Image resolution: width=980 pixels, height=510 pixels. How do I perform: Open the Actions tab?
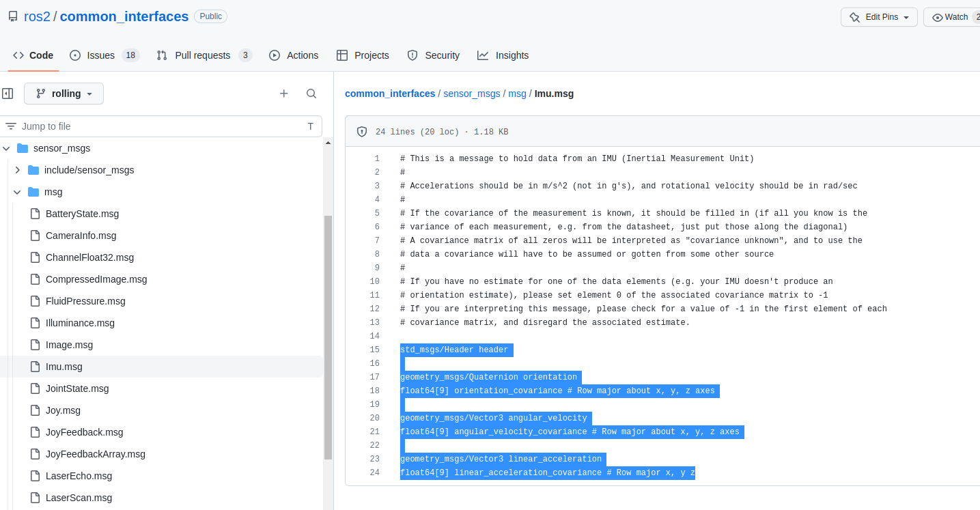point(294,55)
